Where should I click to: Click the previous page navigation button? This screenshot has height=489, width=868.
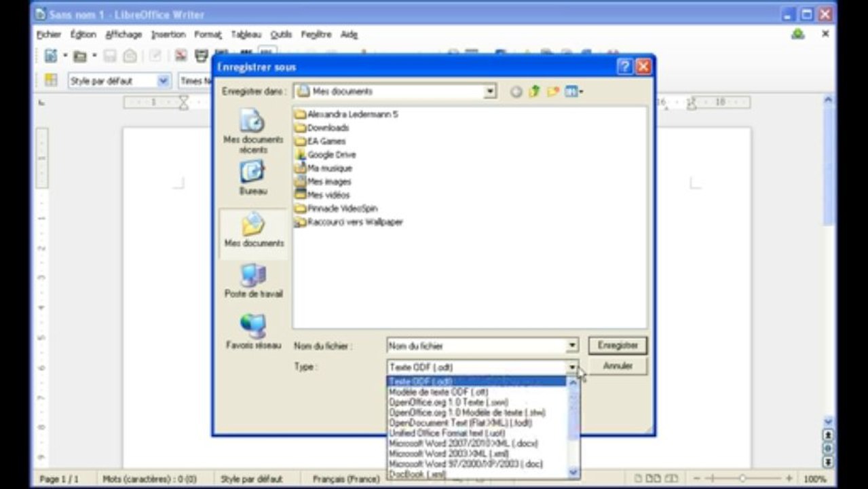tap(828, 435)
